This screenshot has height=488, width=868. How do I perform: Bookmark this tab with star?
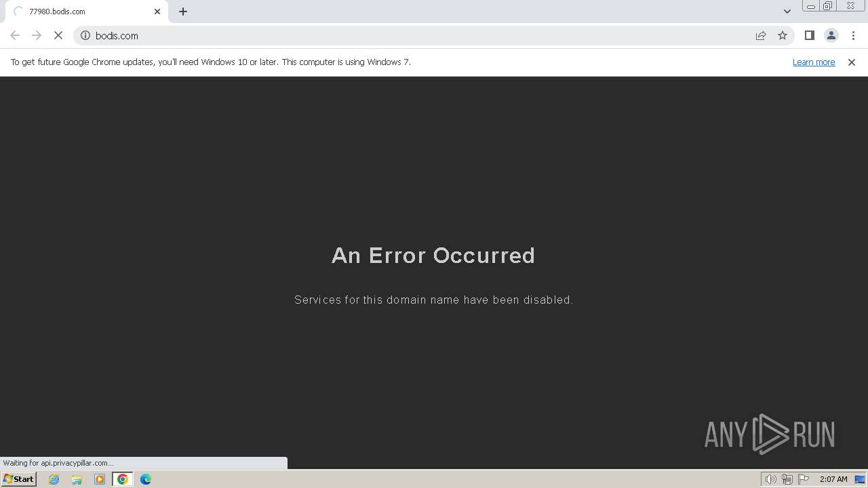click(783, 35)
